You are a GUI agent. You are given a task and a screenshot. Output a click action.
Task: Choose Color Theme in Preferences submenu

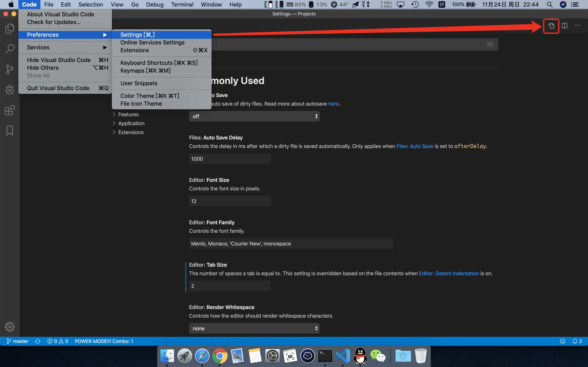150,96
